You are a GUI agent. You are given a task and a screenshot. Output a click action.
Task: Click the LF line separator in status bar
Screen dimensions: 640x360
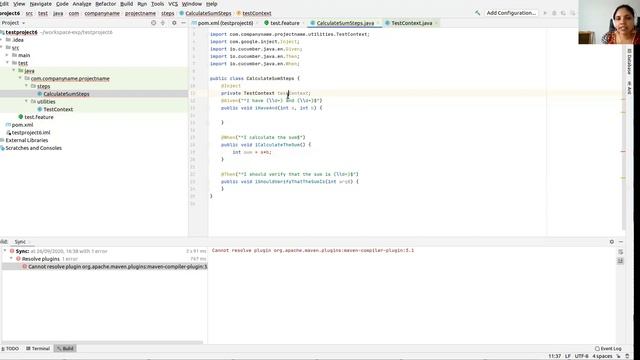pos(568,356)
